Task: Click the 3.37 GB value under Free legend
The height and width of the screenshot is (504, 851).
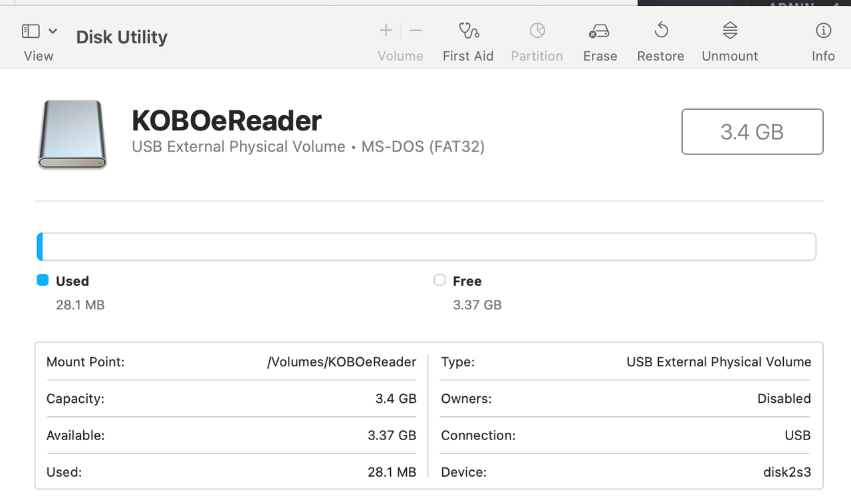Action: [477, 305]
